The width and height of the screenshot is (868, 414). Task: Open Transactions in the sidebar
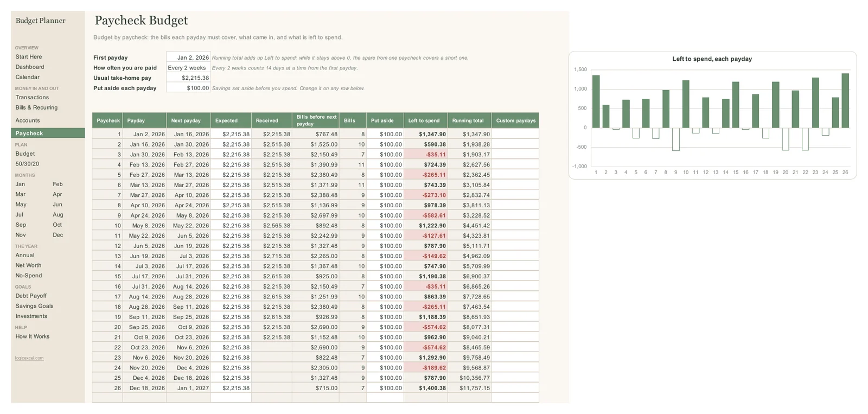click(x=32, y=97)
